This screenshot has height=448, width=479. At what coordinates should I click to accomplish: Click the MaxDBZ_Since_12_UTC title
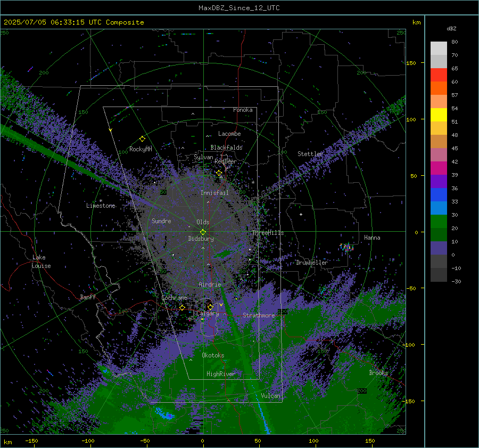point(239,8)
